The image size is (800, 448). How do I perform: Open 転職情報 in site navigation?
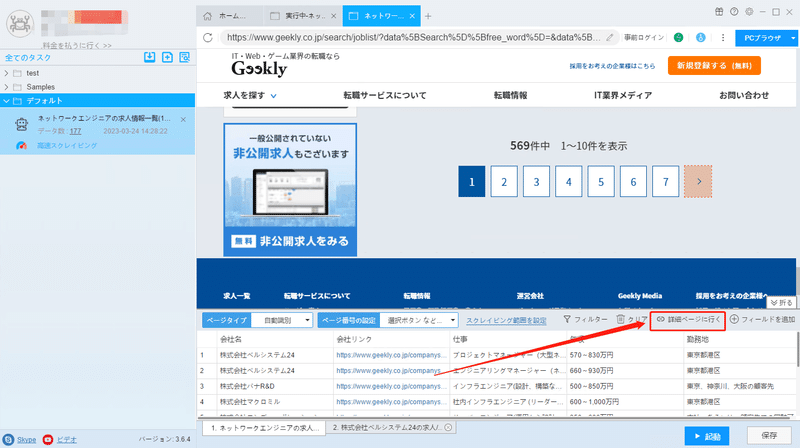(x=510, y=95)
